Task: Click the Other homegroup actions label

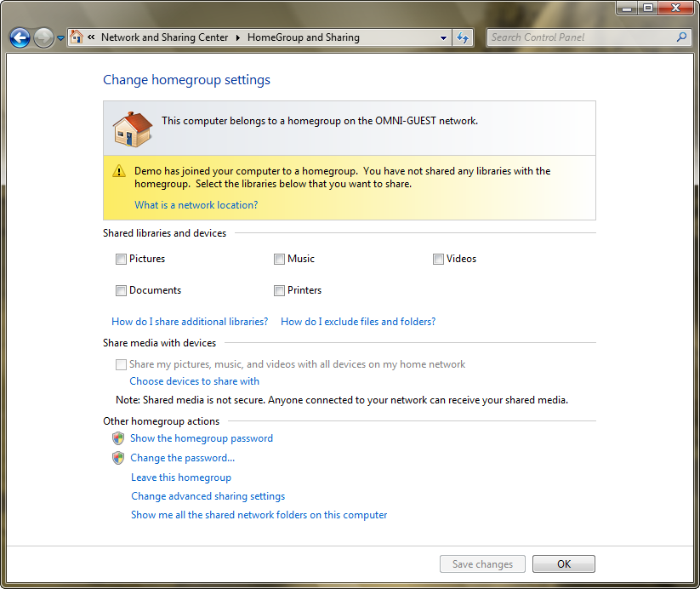Action: [x=161, y=421]
